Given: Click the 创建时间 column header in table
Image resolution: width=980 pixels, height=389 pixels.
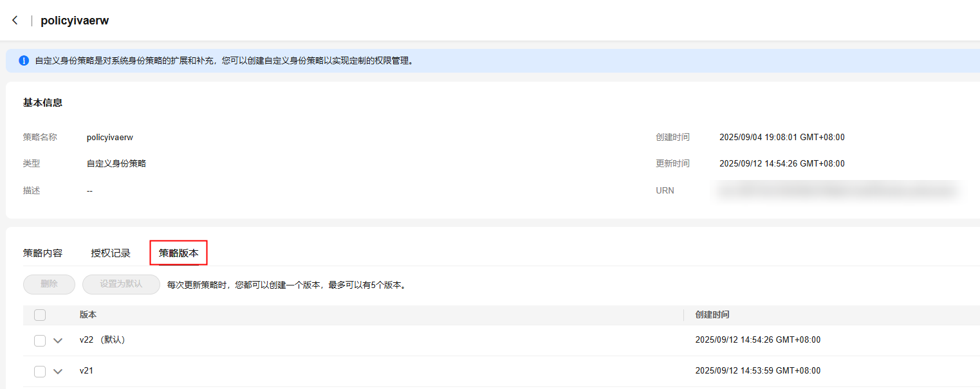Looking at the screenshot, I should click(x=712, y=315).
